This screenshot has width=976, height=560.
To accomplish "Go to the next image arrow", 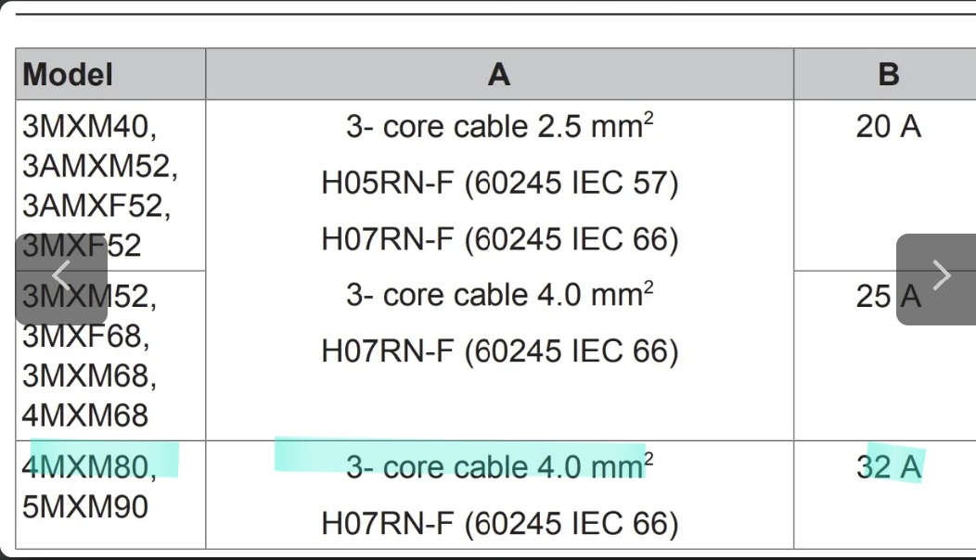I will [939, 276].
